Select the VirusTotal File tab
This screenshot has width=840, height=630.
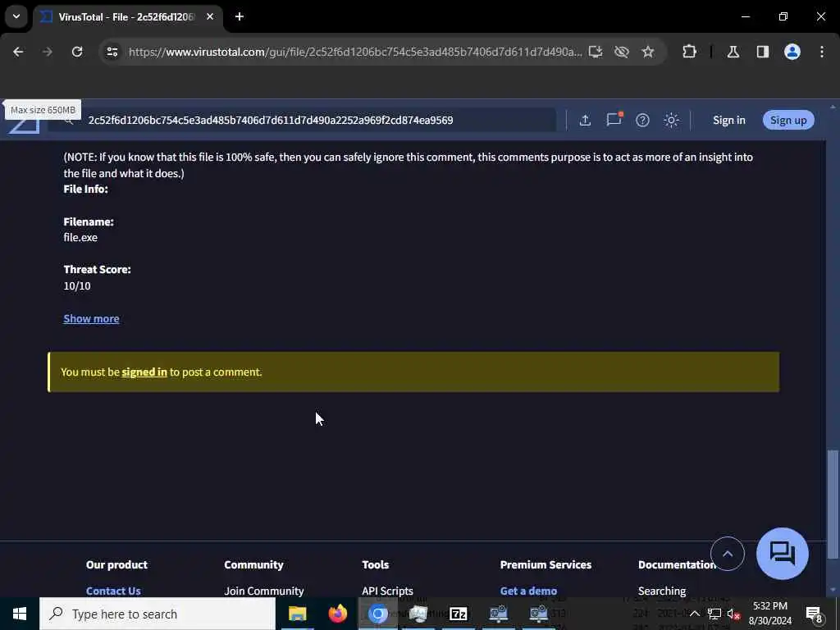(x=127, y=17)
